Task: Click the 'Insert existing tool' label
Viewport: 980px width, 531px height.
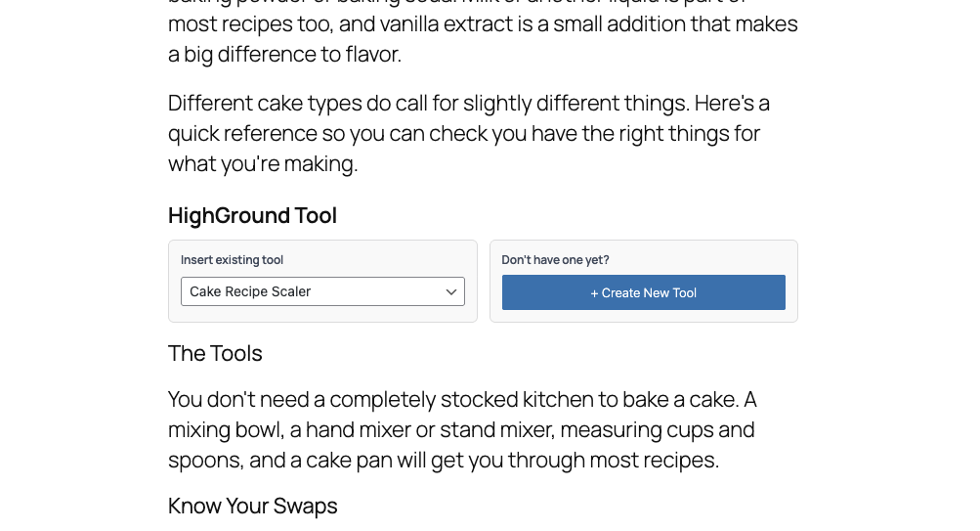Action: [232, 260]
